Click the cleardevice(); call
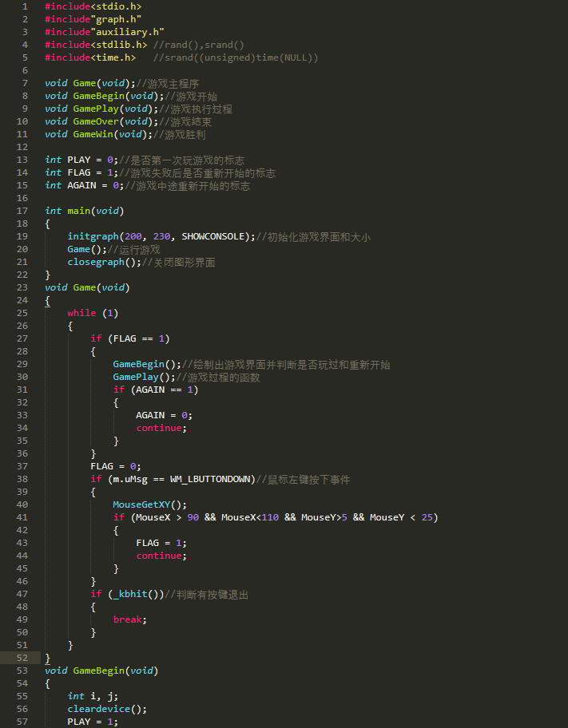This screenshot has width=568, height=728. [x=107, y=709]
